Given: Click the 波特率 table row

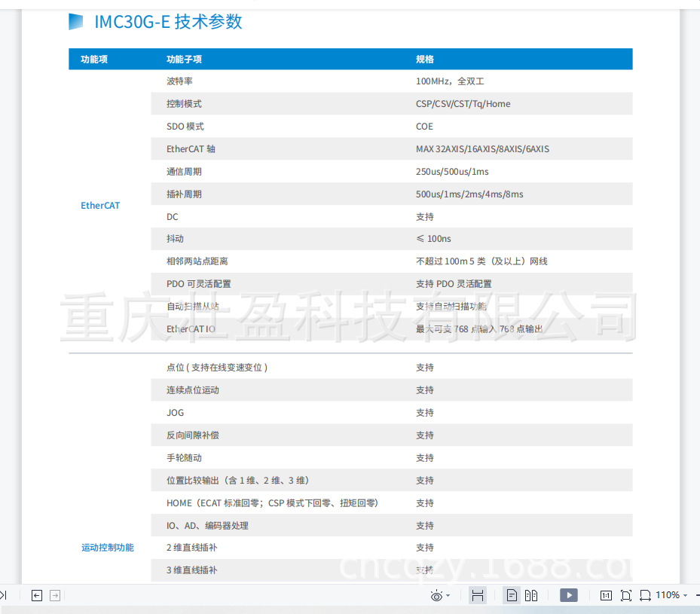Looking at the screenshot, I should (x=178, y=81).
